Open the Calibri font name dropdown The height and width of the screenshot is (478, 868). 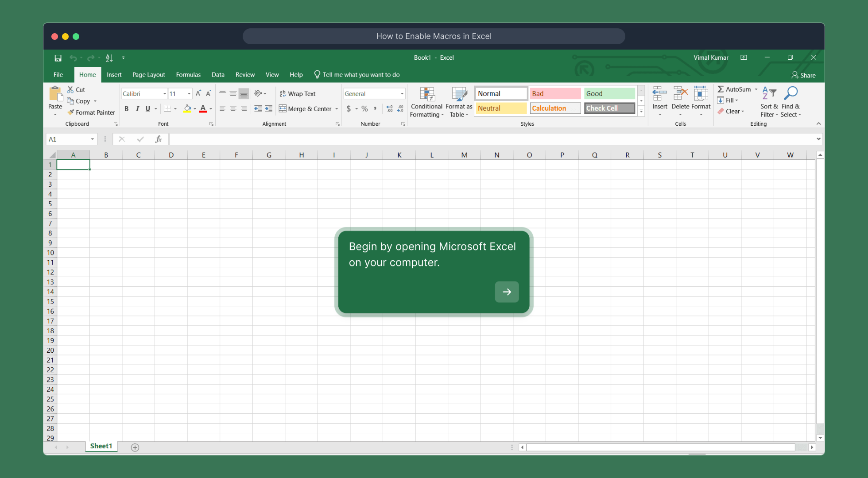point(165,94)
